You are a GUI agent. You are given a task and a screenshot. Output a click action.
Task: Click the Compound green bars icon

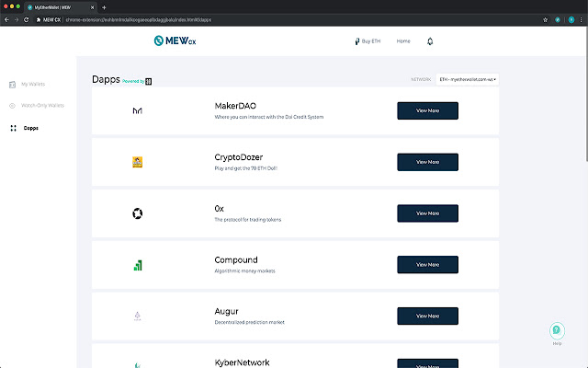click(x=138, y=265)
